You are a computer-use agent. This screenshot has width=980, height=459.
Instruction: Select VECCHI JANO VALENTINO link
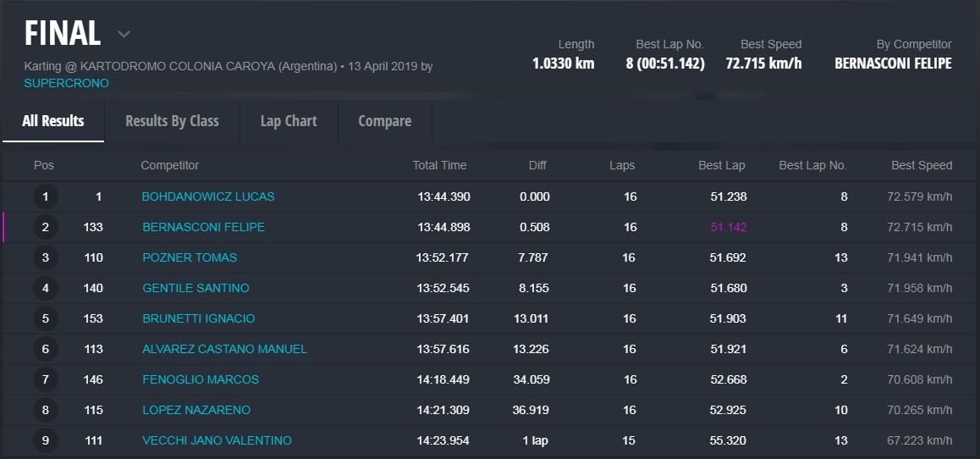click(x=217, y=440)
